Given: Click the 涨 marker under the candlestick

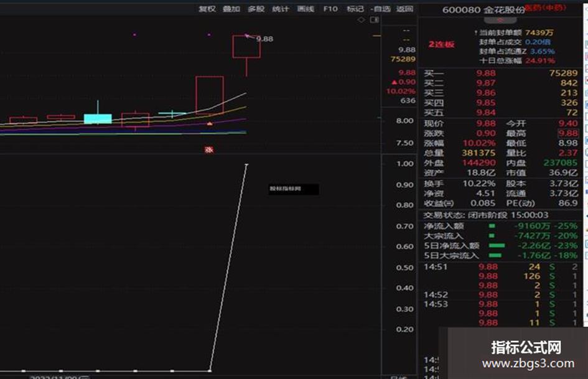Looking at the screenshot, I should (209, 150).
